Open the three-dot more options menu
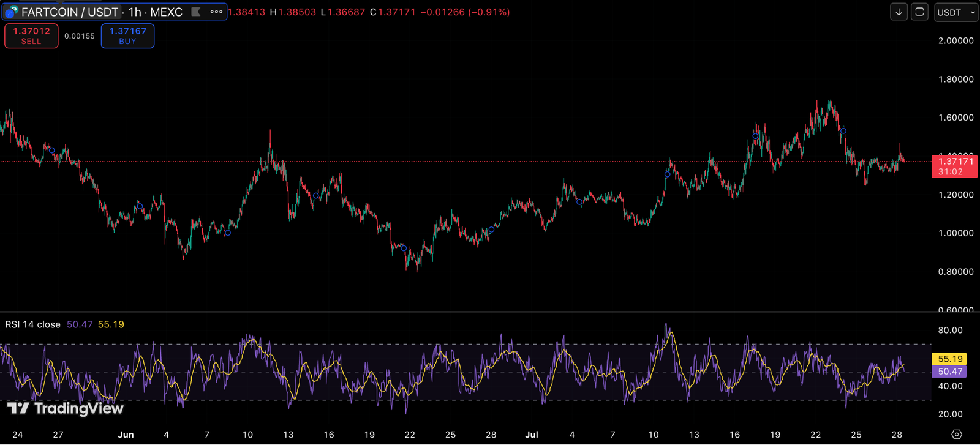 click(x=216, y=12)
